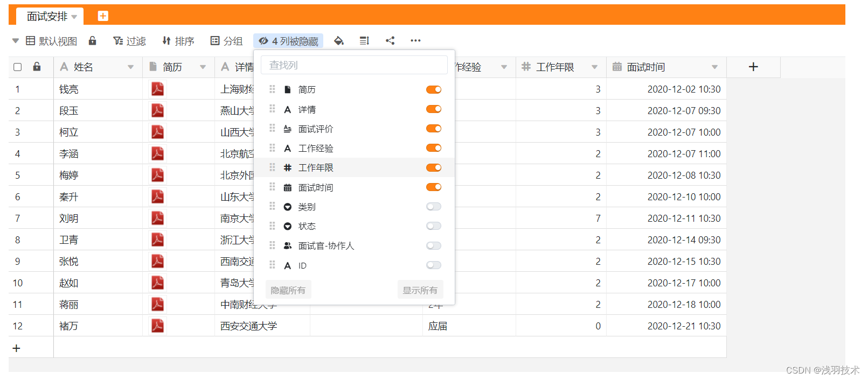Click the share view icon
868x380 pixels.
390,40
